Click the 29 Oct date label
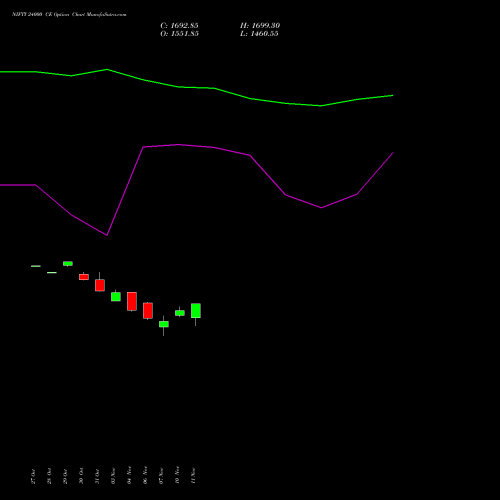The height and width of the screenshot is (500, 500). pyautogui.click(x=65, y=476)
